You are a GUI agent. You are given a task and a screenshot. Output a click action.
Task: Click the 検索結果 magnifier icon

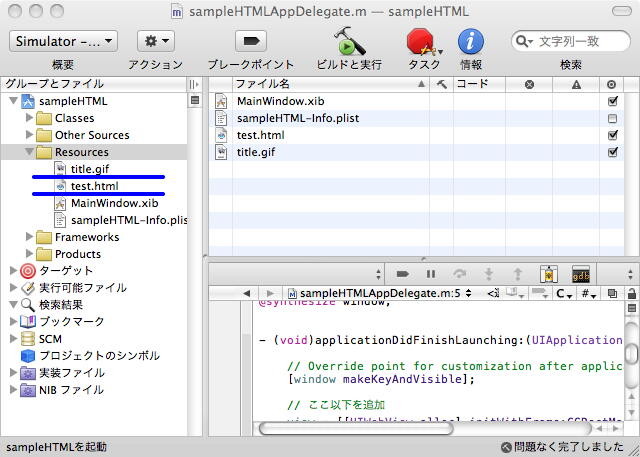pos(28,305)
